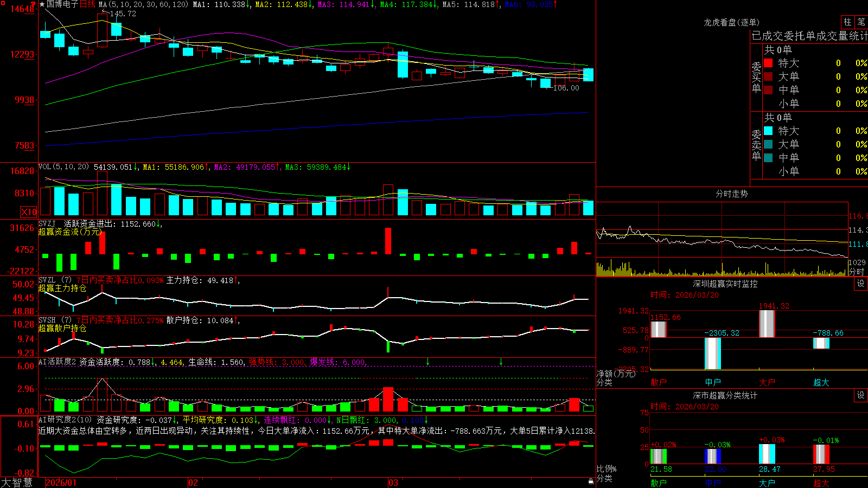The image size is (868, 488).
Task: Click the cyan 特大 sell order swatch
Action: pyautogui.click(x=768, y=131)
